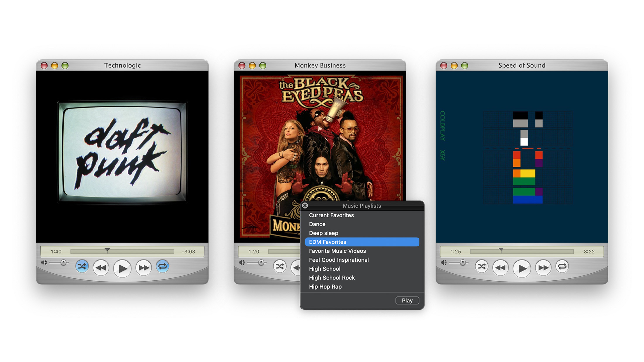Minimize the Speed of Sound window

pos(454,65)
